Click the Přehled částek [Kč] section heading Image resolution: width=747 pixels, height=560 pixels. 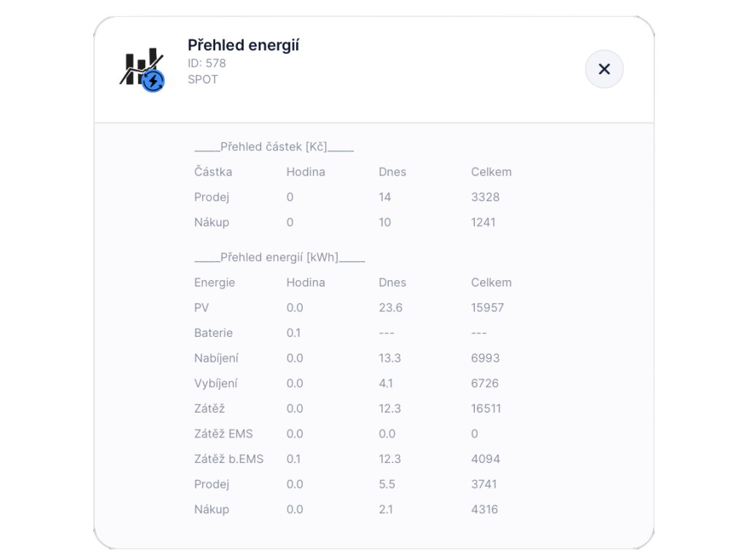(x=274, y=147)
